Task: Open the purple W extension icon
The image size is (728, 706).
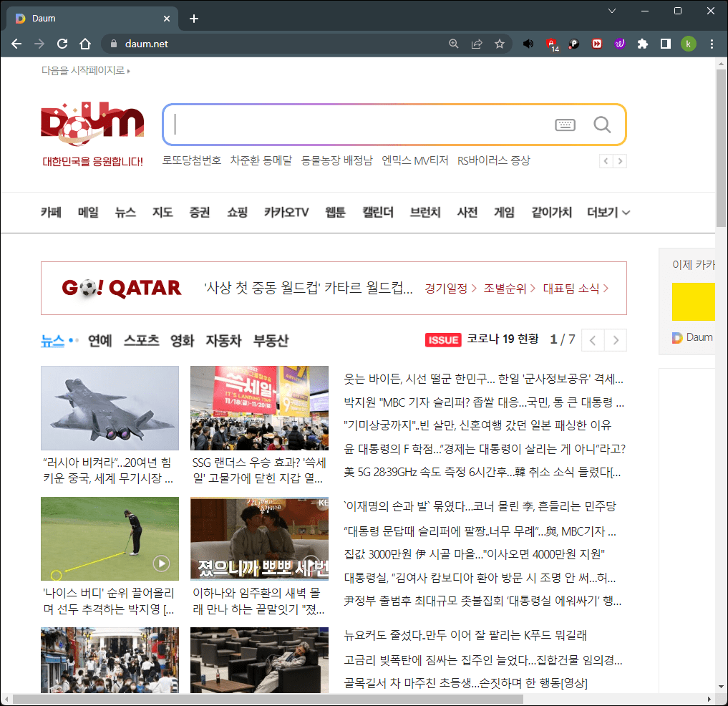Action: [x=619, y=44]
